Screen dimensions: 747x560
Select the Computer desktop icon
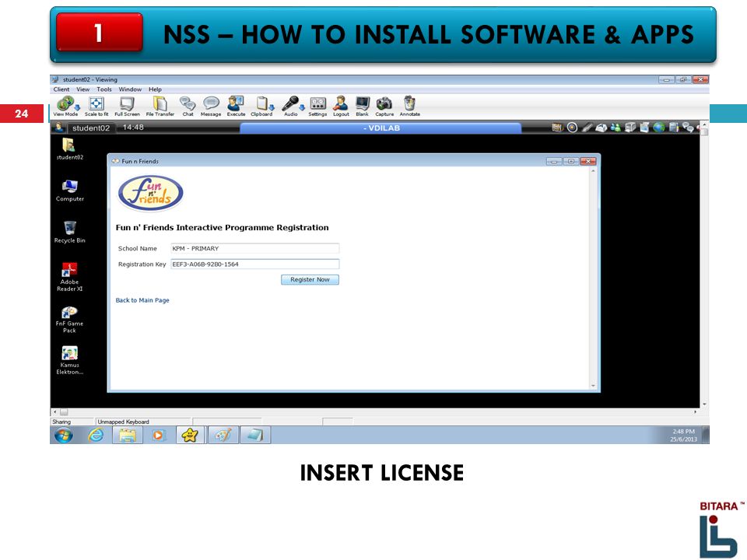coord(69,191)
